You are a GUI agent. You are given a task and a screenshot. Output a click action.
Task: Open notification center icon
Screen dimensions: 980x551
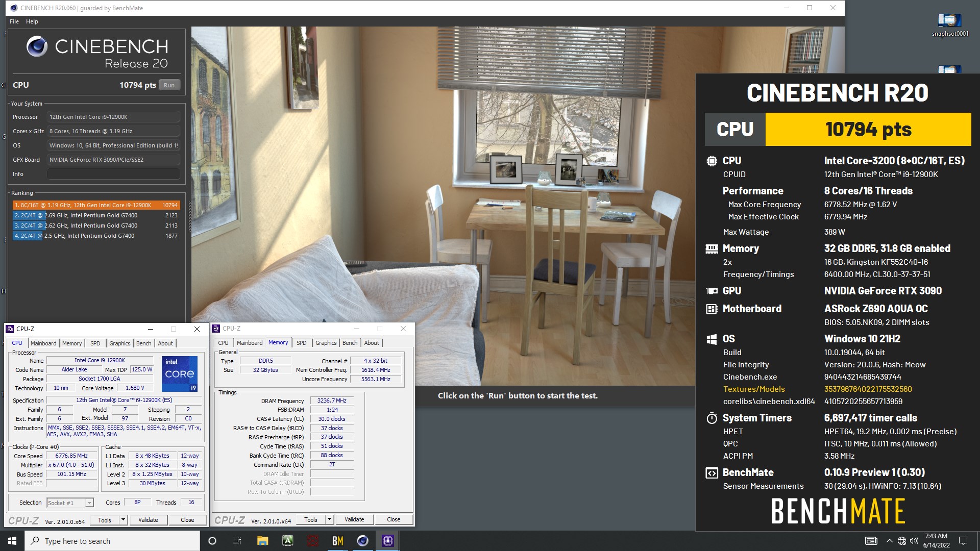click(963, 541)
